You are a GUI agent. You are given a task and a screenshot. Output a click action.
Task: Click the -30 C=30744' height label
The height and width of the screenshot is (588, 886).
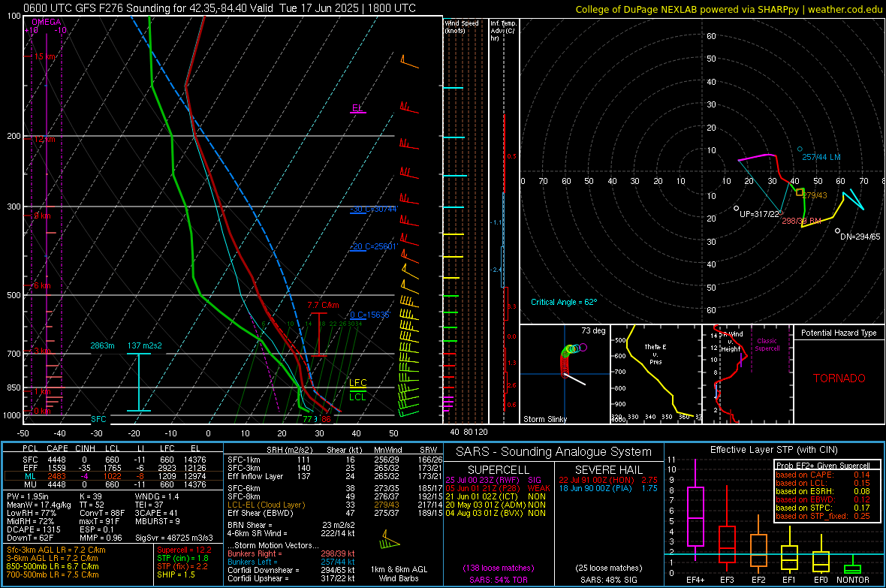click(x=375, y=210)
